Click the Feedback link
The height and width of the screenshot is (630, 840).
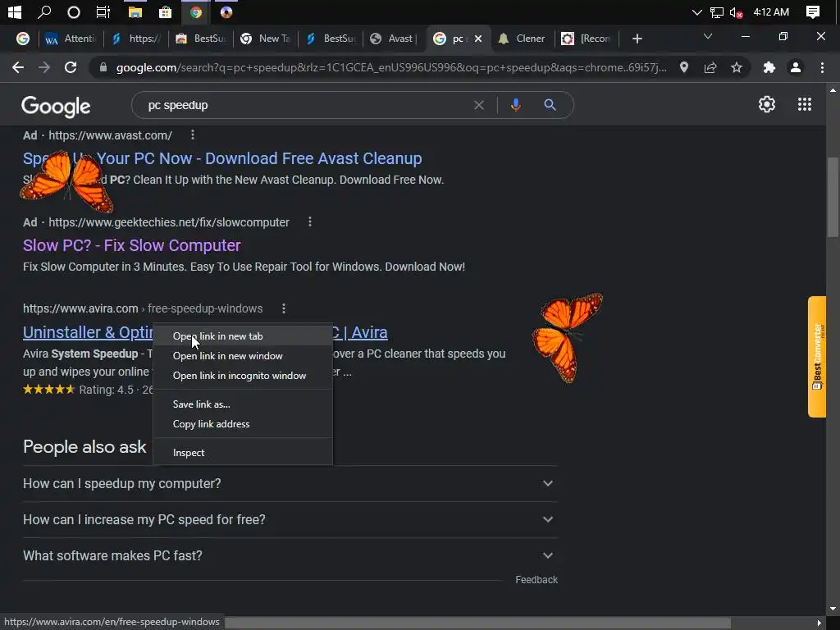coord(536,580)
